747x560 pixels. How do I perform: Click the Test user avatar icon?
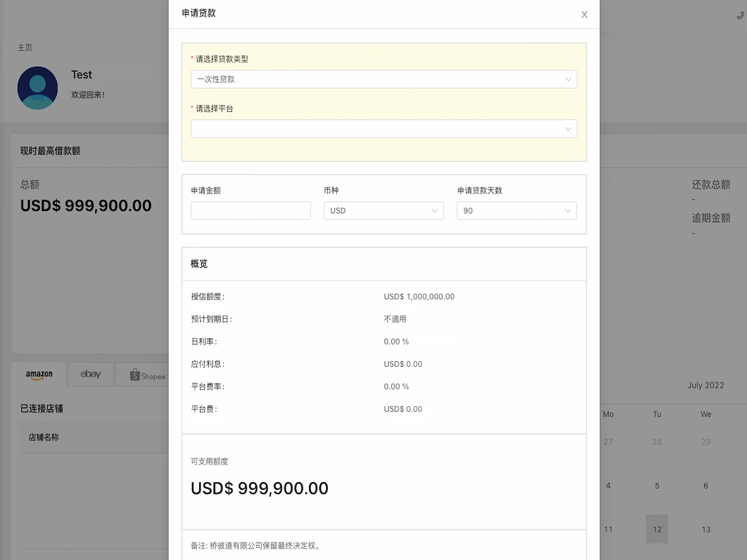point(37,88)
